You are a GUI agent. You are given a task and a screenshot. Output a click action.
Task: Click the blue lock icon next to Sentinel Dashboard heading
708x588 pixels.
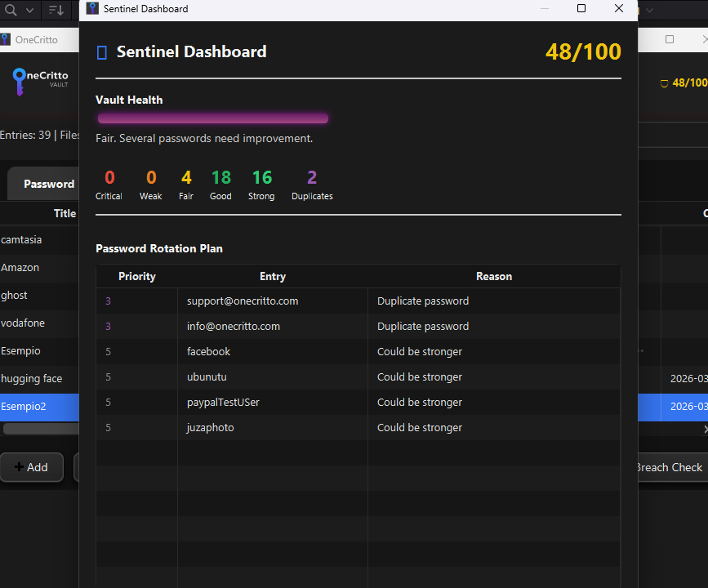tap(102, 51)
